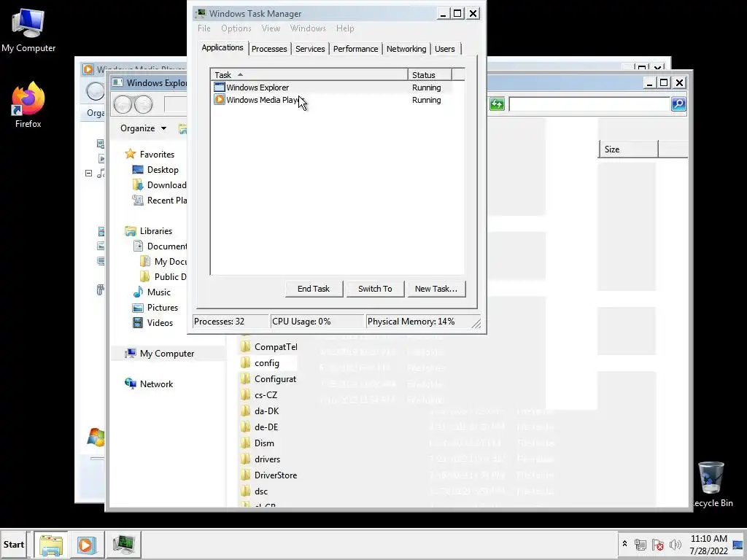This screenshot has height=560, width=747.
Task: Click the Explorer Forward navigation button
Action: 144,104
